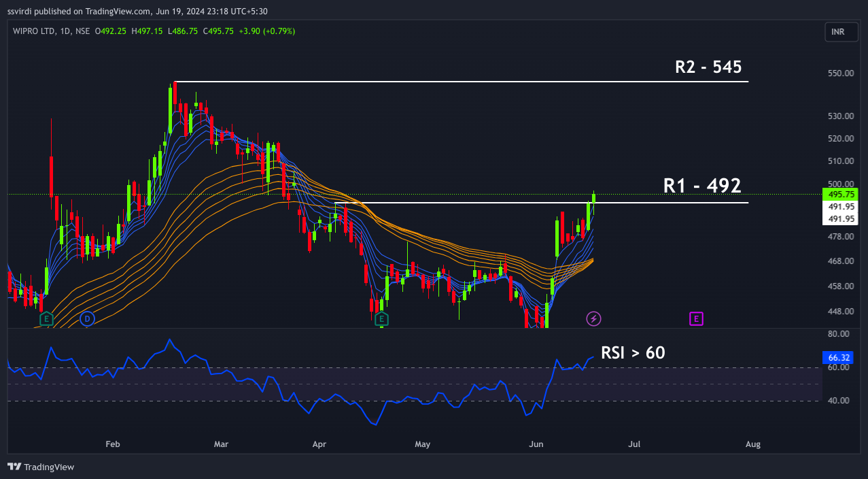Click the Aug label on time axis
This screenshot has height=479, width=868.
coord(753,444)
